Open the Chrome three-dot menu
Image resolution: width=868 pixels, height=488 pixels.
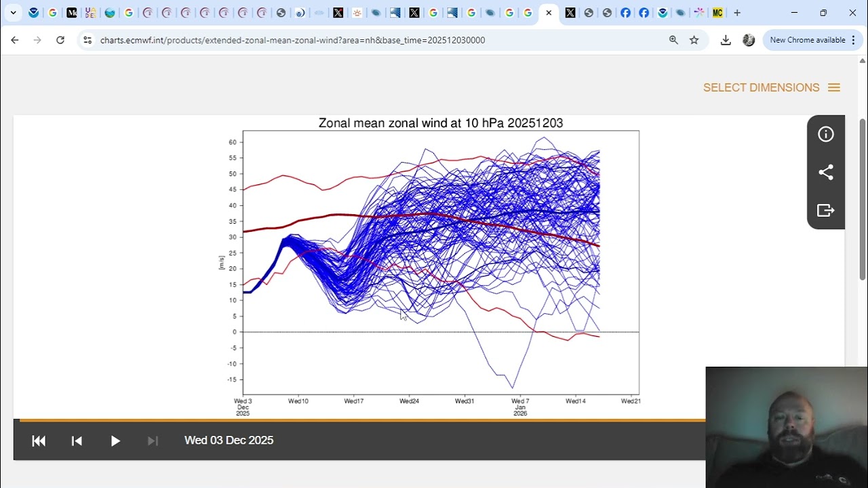coord(853,40)
